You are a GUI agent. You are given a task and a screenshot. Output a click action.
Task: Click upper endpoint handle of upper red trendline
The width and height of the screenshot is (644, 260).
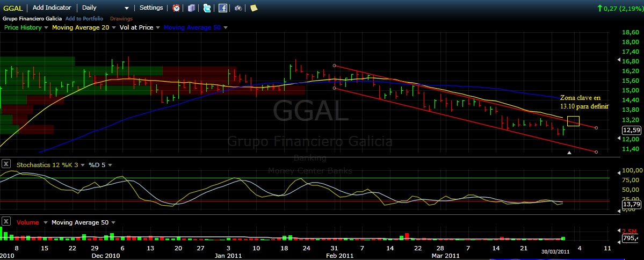pyautogui.click(x=334, y=66)
